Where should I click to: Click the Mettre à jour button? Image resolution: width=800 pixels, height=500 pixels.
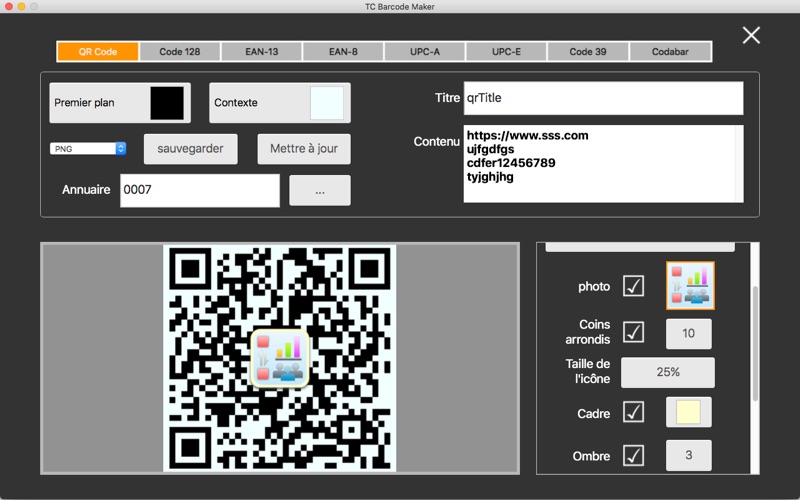(x=304, y=149)
